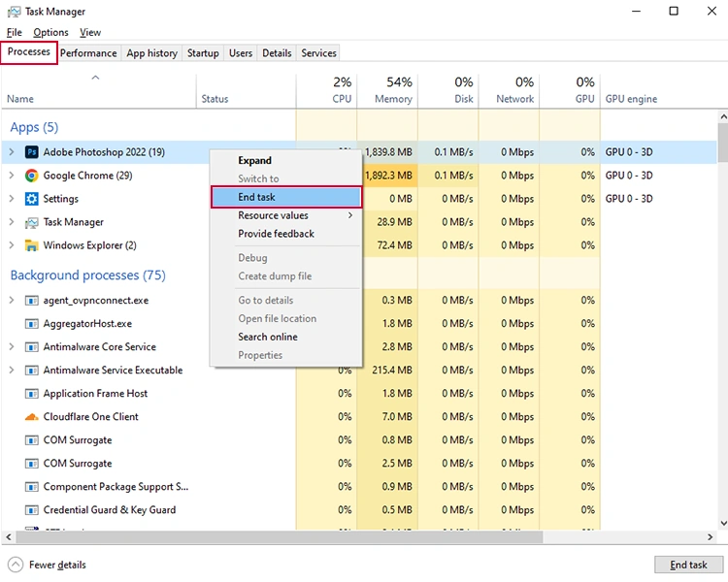Select Antimalware Service Executable memory 215.4 MB
728x582 pixels.
392,371
